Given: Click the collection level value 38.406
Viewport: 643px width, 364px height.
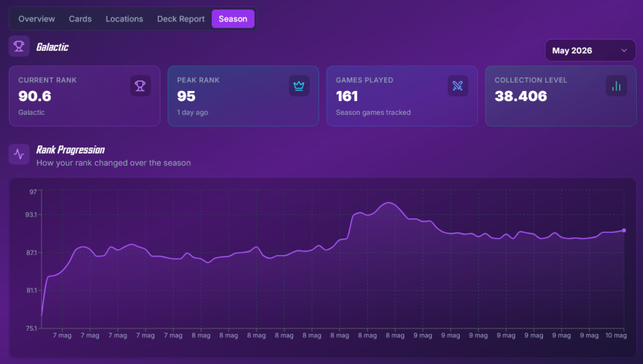Looking at the screenshot, I should click(x=521, y=96).
